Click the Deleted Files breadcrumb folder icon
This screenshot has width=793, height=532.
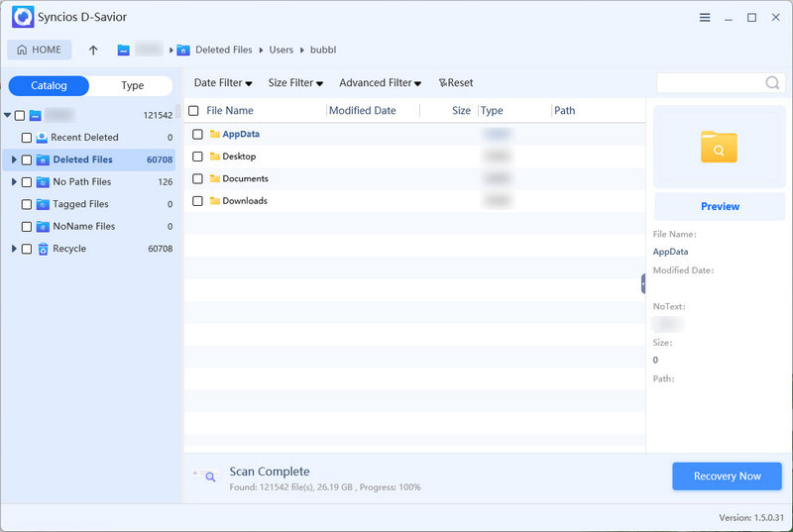(x=183, y=50)
